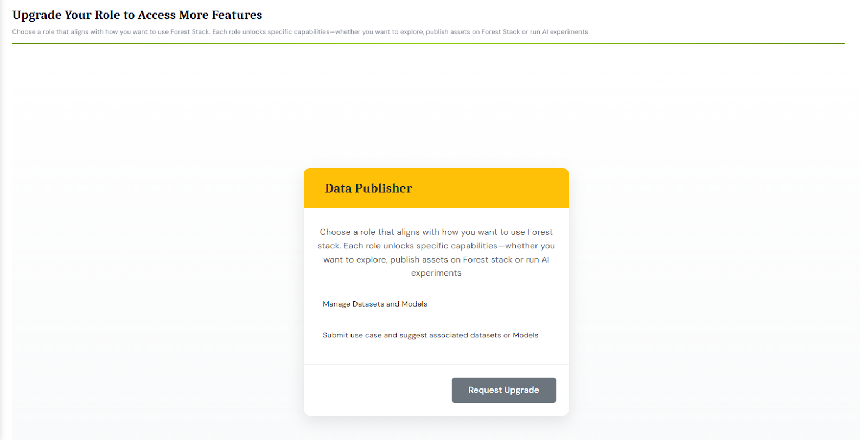
Task: Click the narrow left edge sidebar strip
Action: tap(5, 244)
